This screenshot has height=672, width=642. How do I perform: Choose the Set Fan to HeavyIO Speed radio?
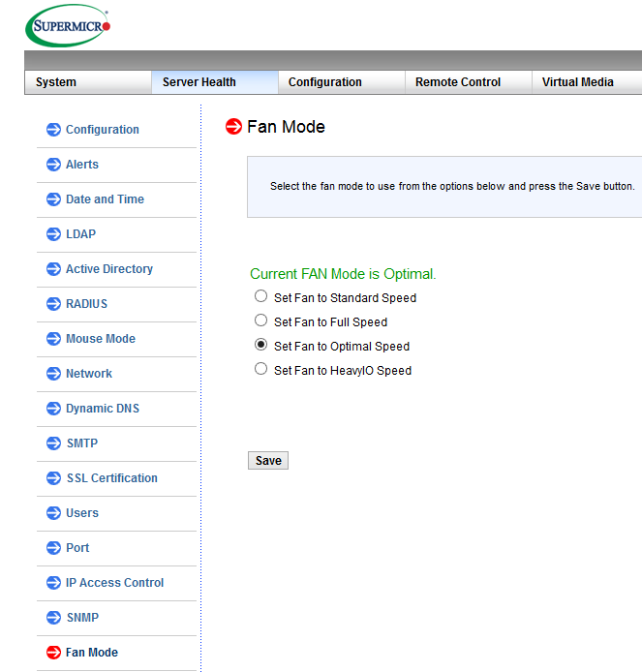point(260,369)
